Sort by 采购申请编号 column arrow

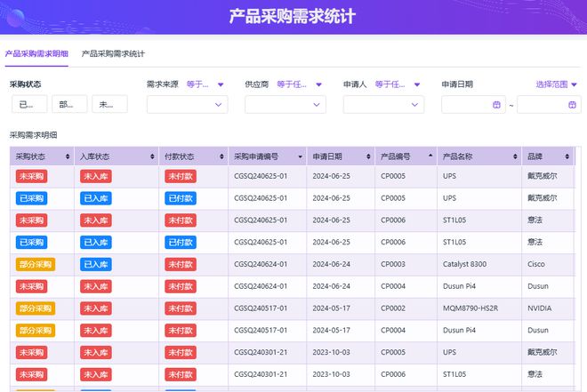pos(301,156)
